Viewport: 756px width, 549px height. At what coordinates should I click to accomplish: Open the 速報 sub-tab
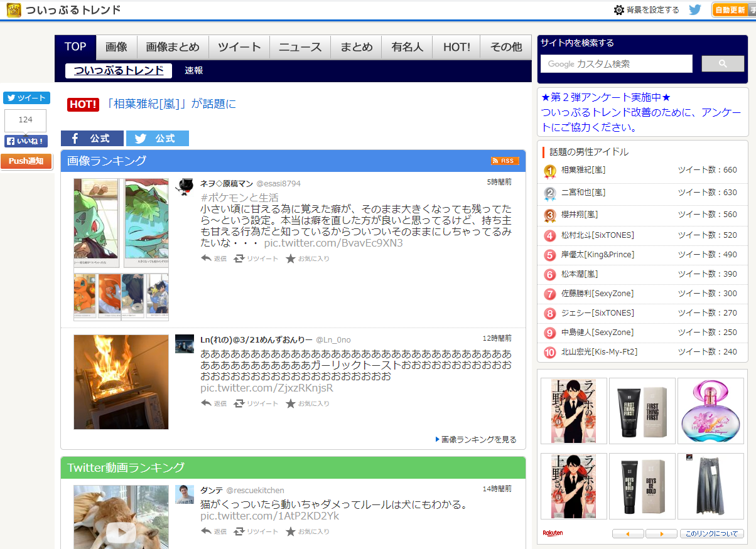(194, 71)
